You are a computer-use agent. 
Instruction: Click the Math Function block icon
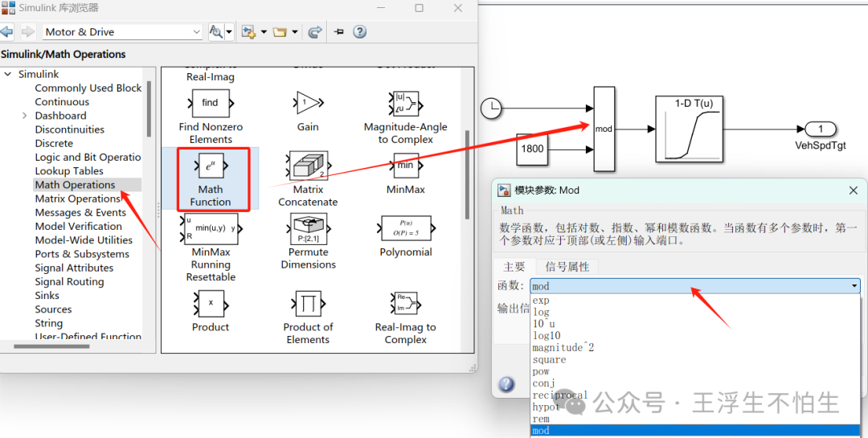[x=211, y=166]
